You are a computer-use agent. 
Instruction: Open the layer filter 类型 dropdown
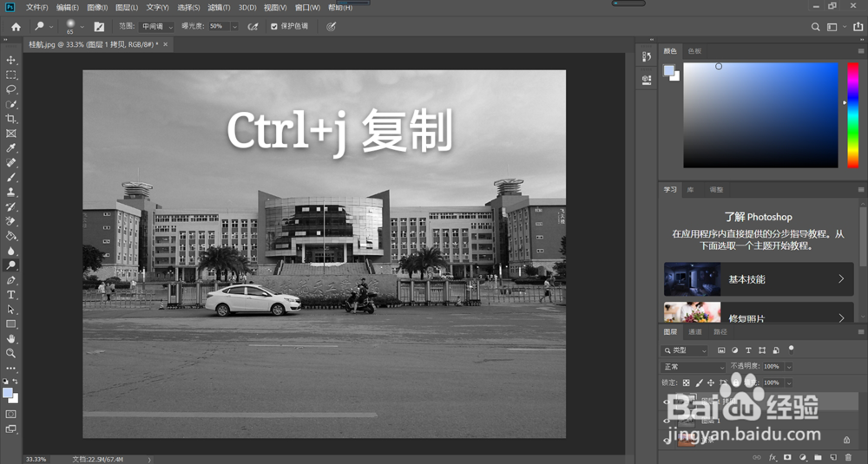tap(684, 350)
